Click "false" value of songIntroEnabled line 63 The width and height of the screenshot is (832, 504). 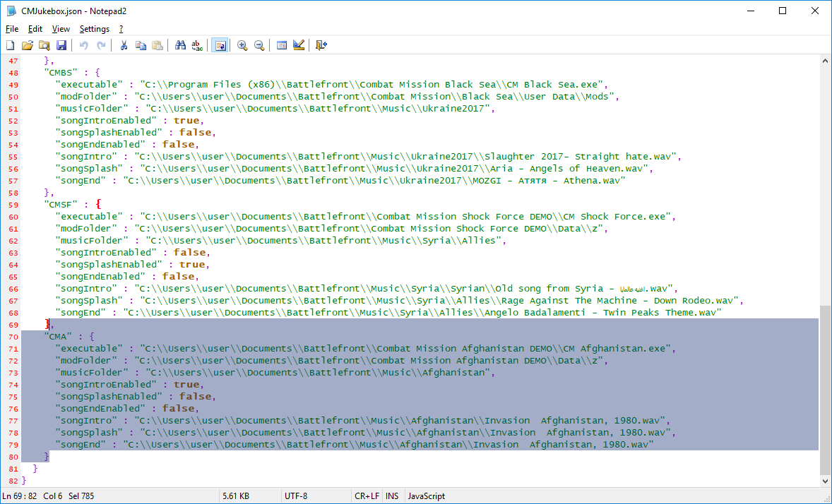tap(189, 253)
